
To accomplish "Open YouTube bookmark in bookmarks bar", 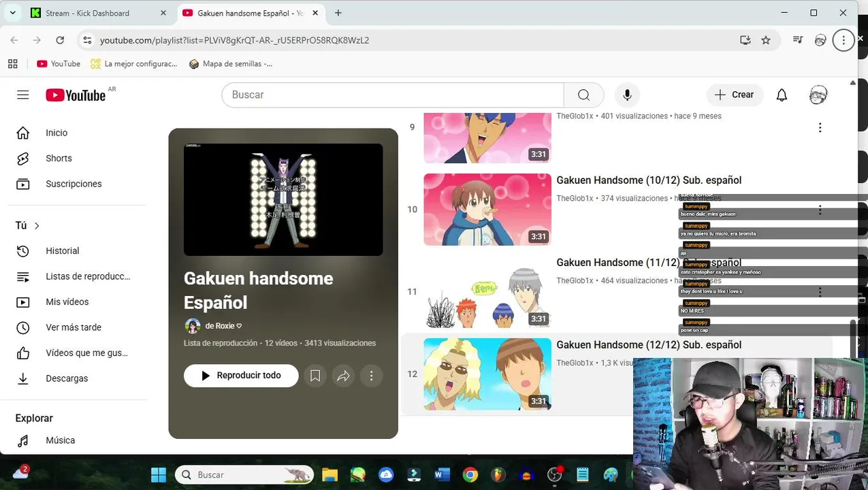I will coord(59,64).
